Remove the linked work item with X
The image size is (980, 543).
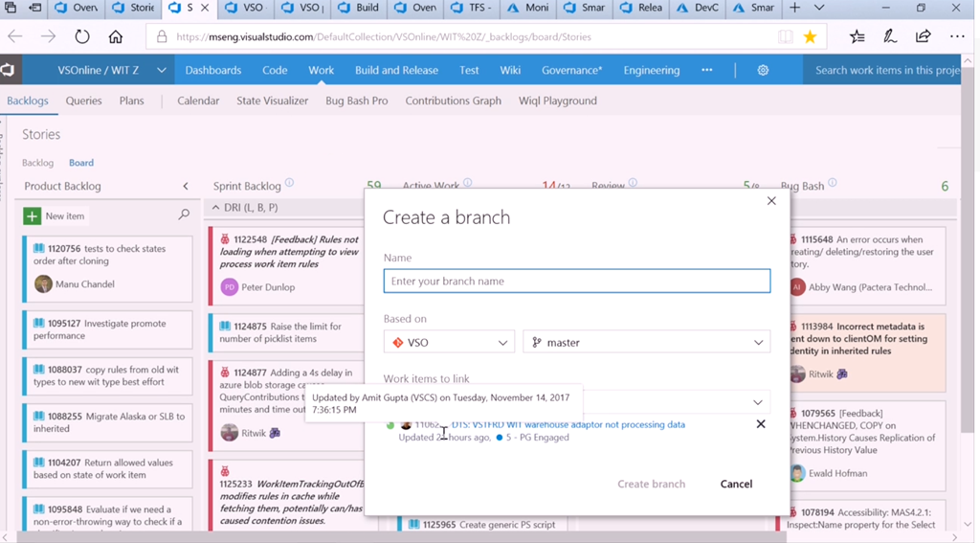click(761, 424)
